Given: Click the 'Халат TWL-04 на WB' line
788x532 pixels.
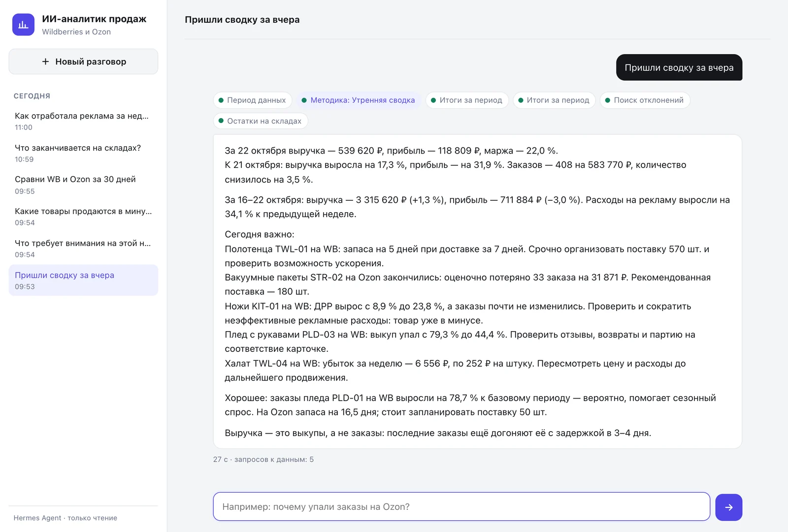Looking at the screenshot, I should click(455, 371).
